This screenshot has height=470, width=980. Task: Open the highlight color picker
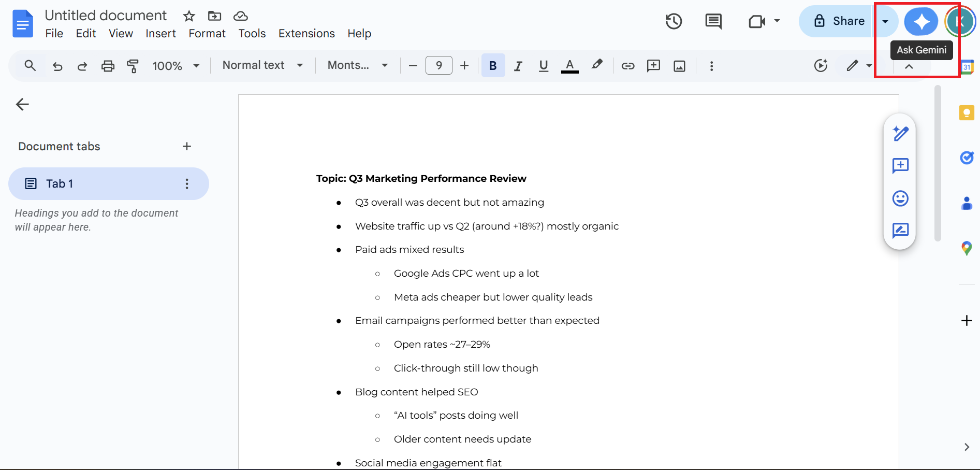tap(596, 65)
